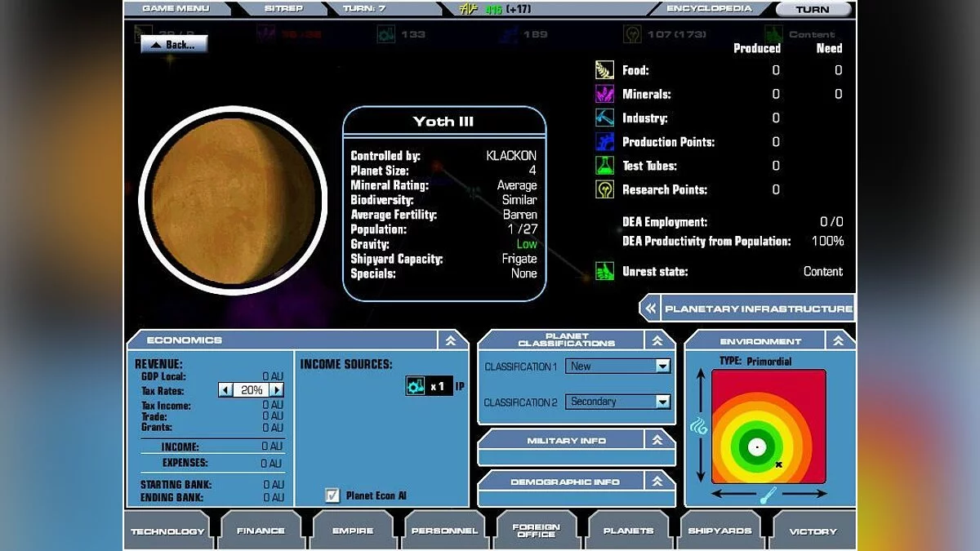The height and width of the screenshot is (551, 980).
Task: Increase tax rate with right arrow
Action: pyautogui.click(x=277, y=390)
